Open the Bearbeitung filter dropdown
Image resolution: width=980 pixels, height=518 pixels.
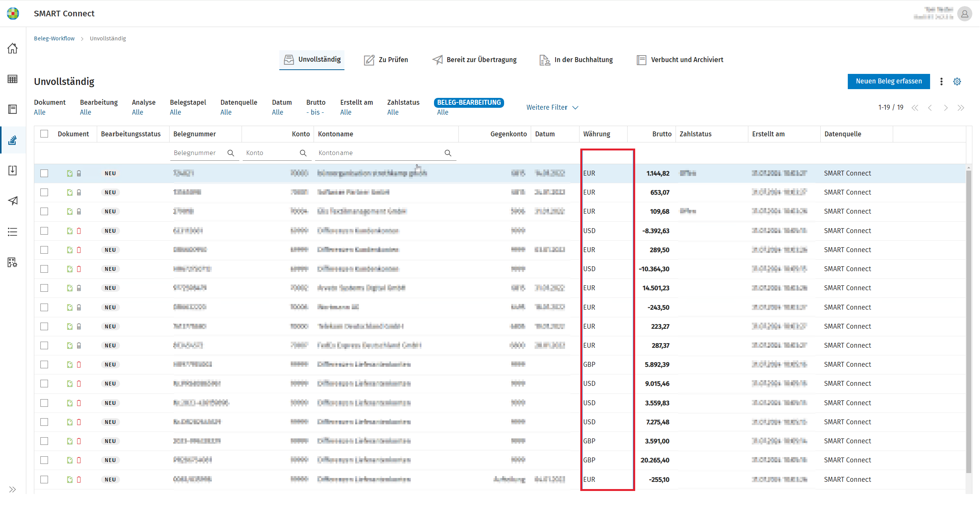tap(99, 107)
